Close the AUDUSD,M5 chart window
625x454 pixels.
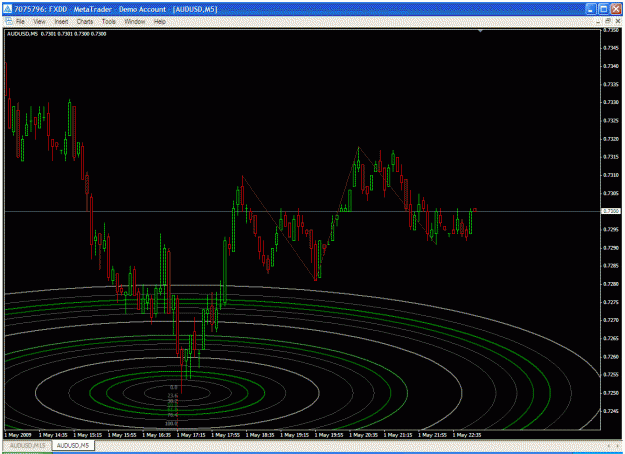click(617, 21)
